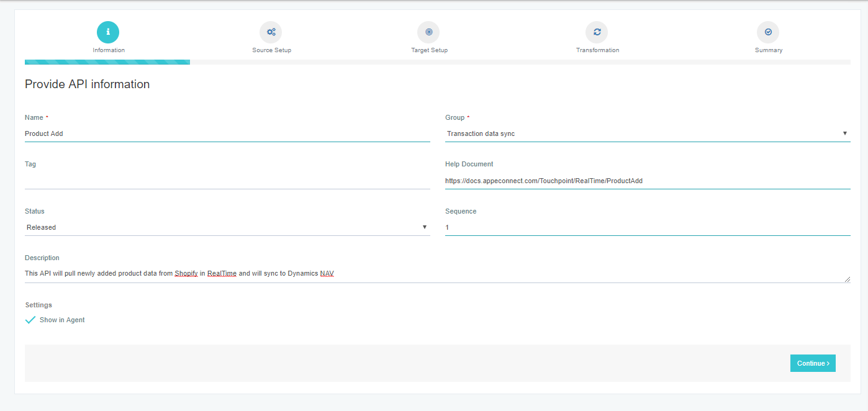Click the Summary checkmark circle icon
This screenshot has width=868, height=411.
768,32
